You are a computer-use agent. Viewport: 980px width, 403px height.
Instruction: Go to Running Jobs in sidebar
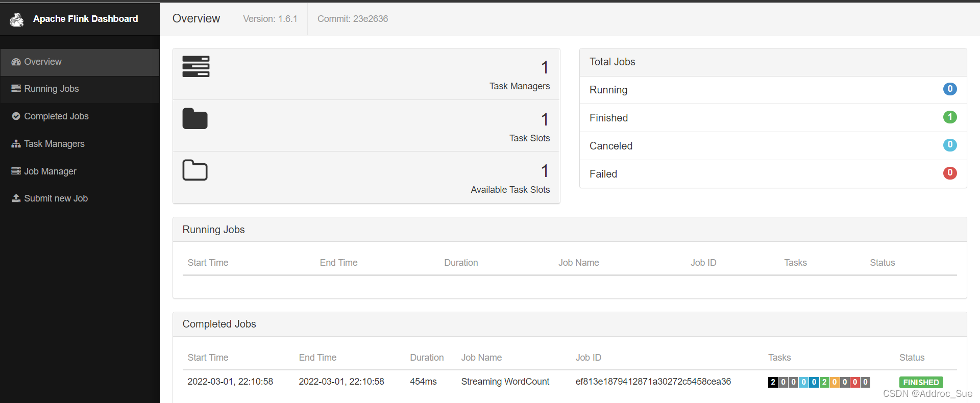pyautogui.click(x=80, y=89)
